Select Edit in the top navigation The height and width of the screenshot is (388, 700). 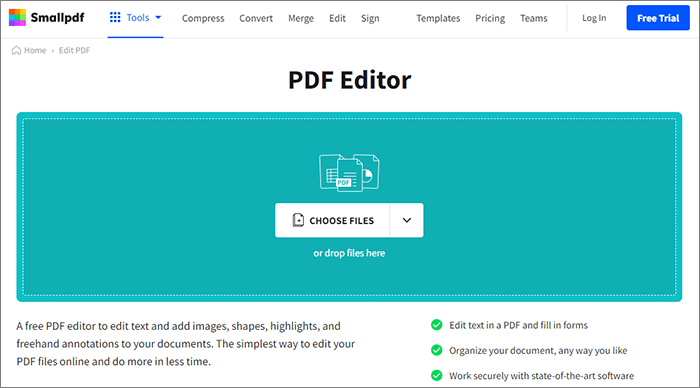point(338,18)
